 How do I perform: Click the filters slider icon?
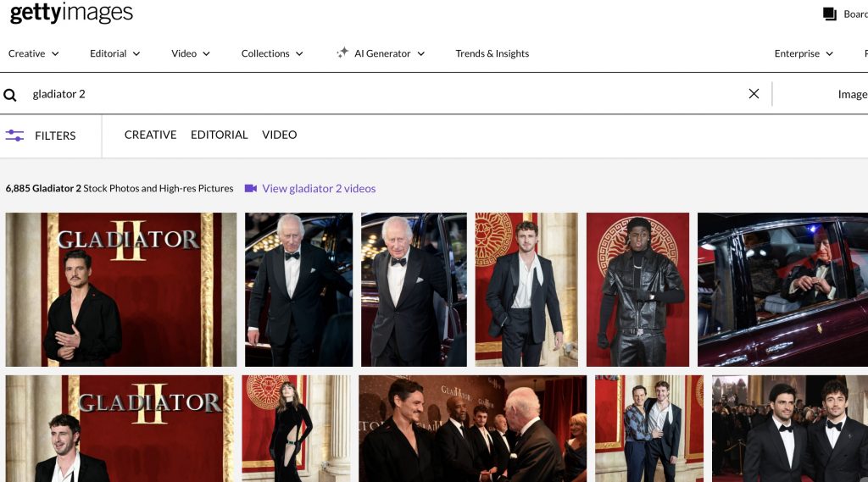click(14, 136)
